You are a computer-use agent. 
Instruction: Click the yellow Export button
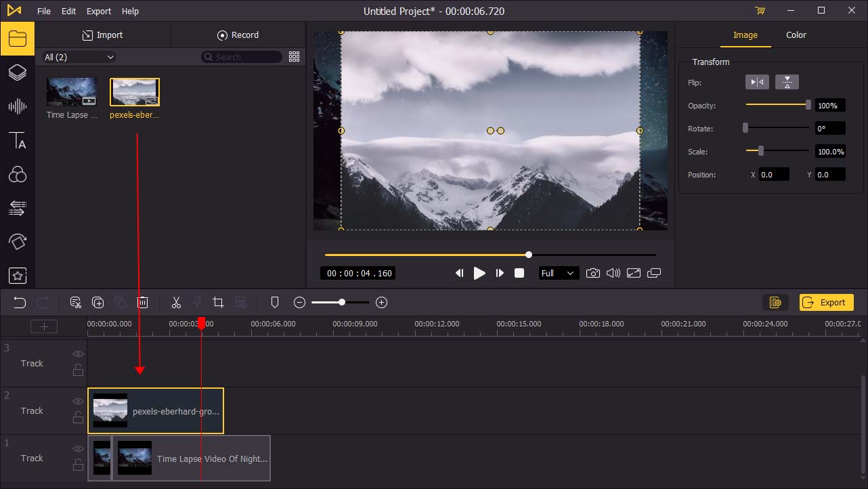click(827, 303)
